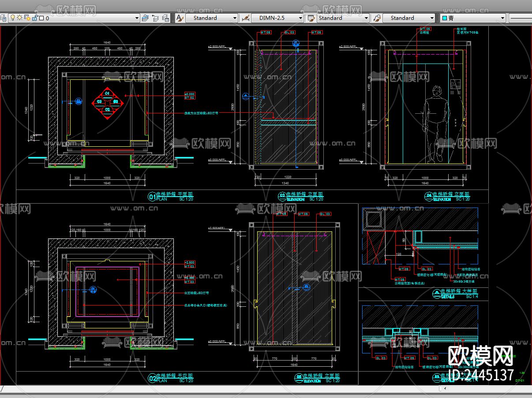Screen dimensions: 532x398
Task: Open the linetype control at toolbar end
Action: 521,18
